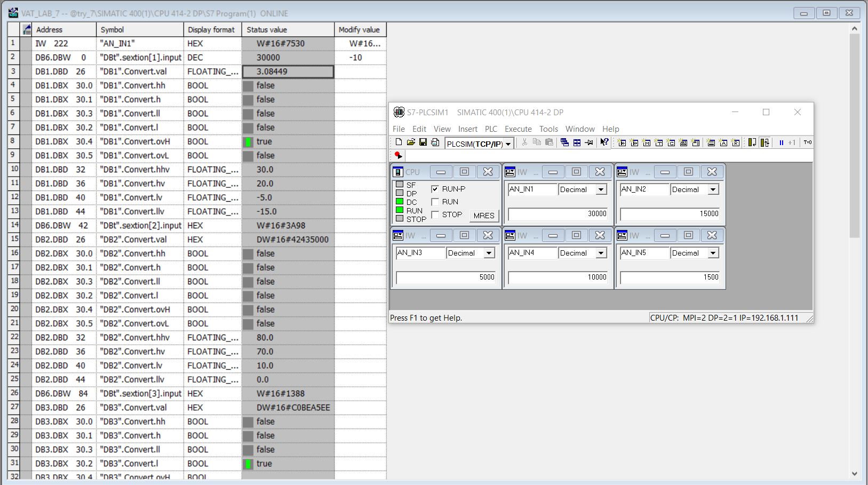Click the Paste clipboard icon in PLCSIM
Image resolution: width=868 pixels, height=485 pixels.
pyautogui.click(x=549, y=142)
